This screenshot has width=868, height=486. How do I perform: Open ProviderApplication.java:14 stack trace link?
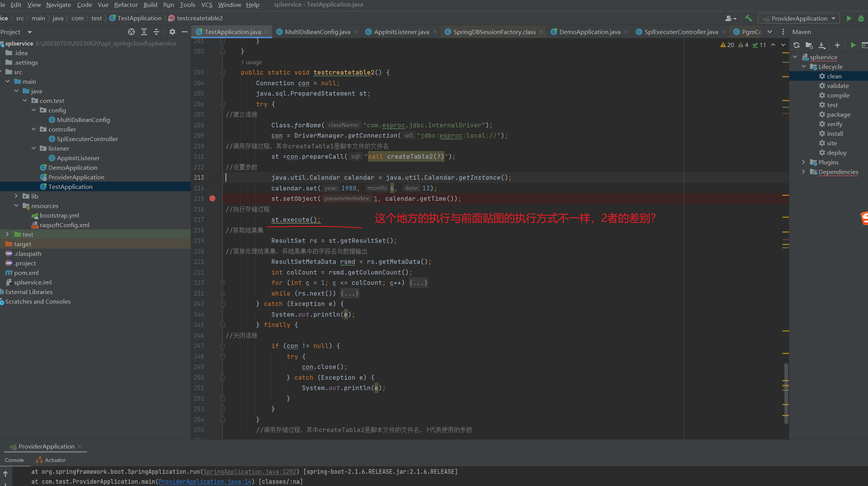[205, 481]
